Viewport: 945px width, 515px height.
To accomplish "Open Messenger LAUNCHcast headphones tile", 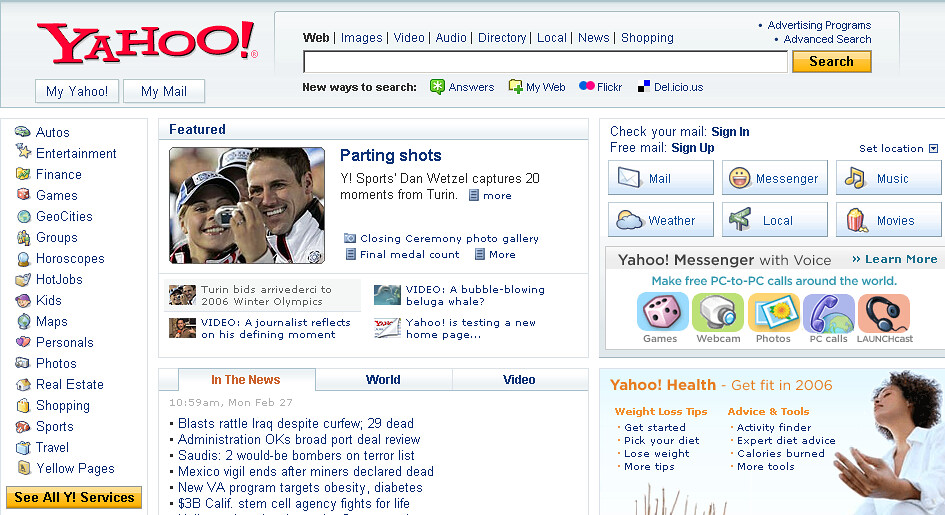I will (x=884, y=313).
